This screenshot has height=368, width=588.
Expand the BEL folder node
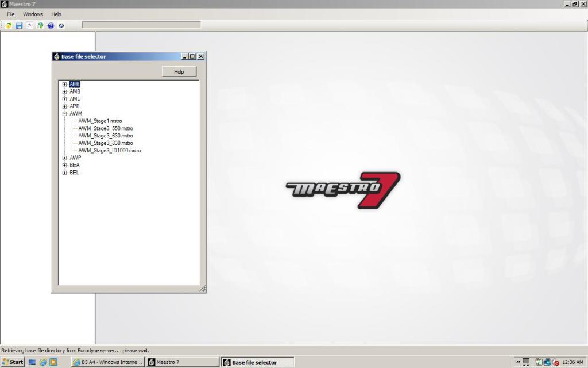(x=64, y=172)
